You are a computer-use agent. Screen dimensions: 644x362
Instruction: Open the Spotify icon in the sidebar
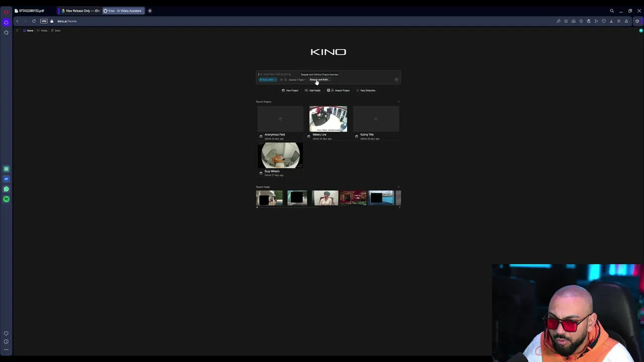point(6,199)
